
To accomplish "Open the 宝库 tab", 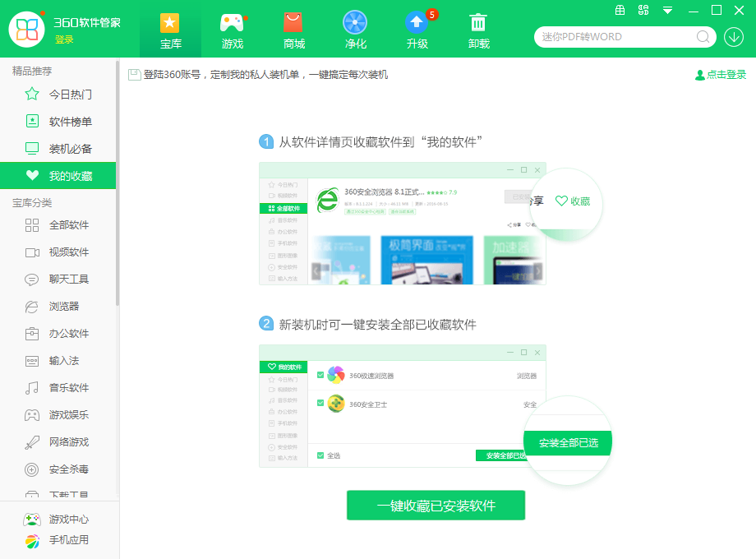I will (x=170, y=30).
